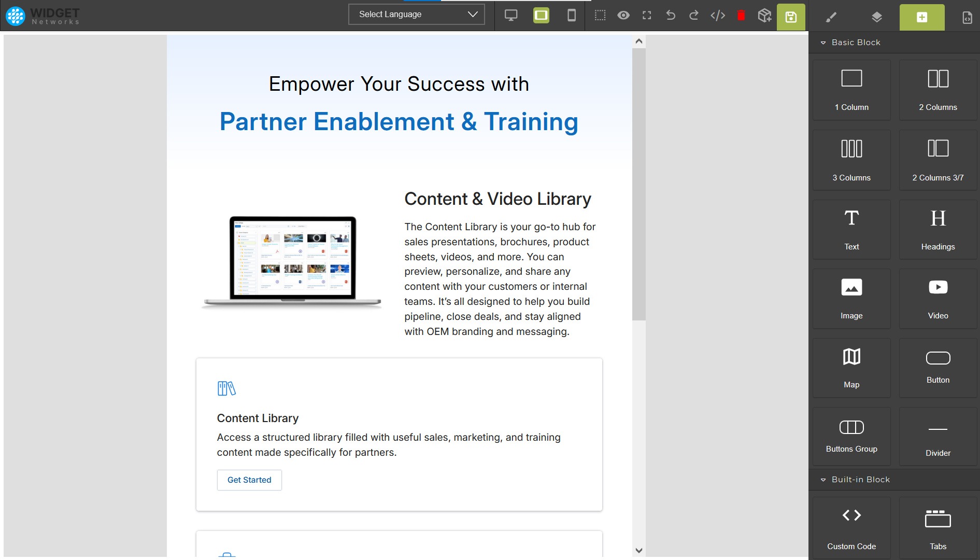Image resolution: width=980 pixels, height=560 pixels.
Task: Select the card text starting 'Access a structured library'
Action: click(x=389, y=445)
